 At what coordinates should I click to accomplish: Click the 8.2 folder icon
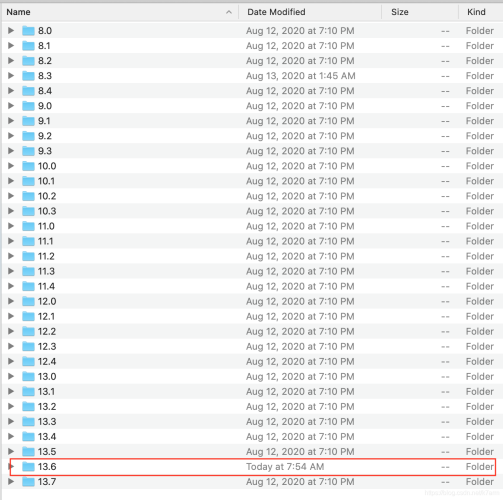click(x=28, y=61)
